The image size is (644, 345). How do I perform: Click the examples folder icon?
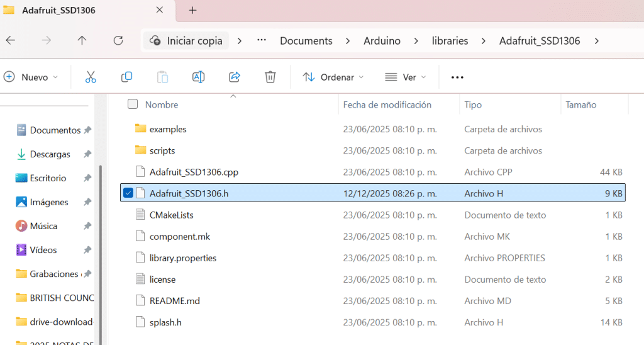coord(140,128)
